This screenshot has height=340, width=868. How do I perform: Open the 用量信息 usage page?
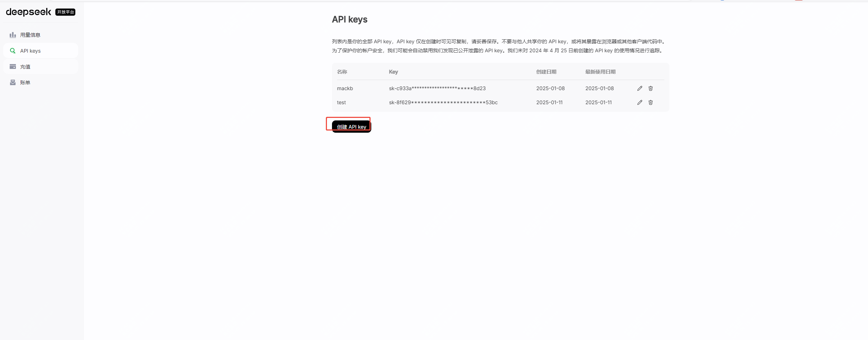pos(30,35)
